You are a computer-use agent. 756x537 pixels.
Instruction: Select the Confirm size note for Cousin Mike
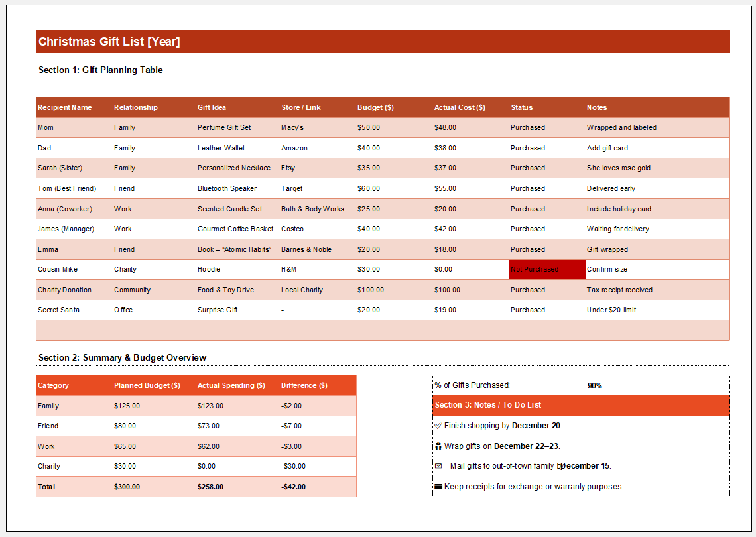pyautogui.click(x=607, y=270)
